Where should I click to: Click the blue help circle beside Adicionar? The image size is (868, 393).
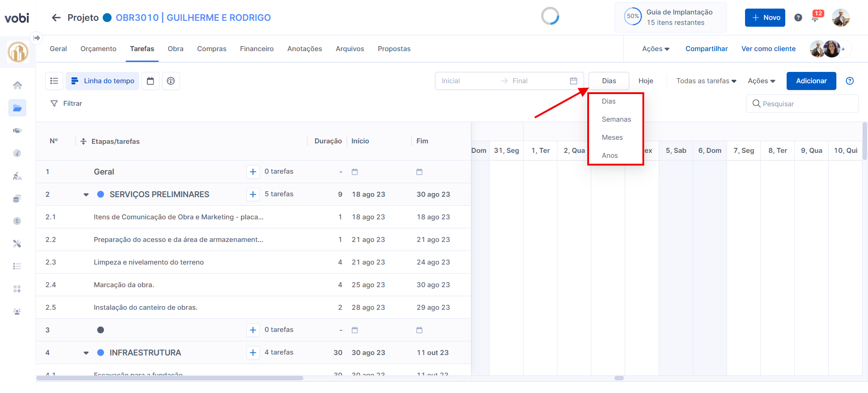(x=850, y=81)
